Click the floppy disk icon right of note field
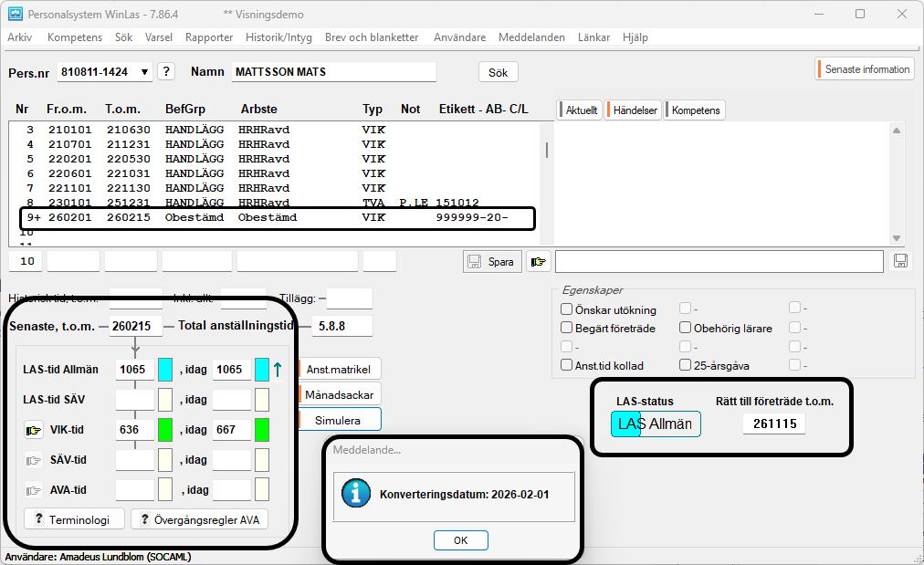This screenshot has width=924, height=565. pos(900,262)
